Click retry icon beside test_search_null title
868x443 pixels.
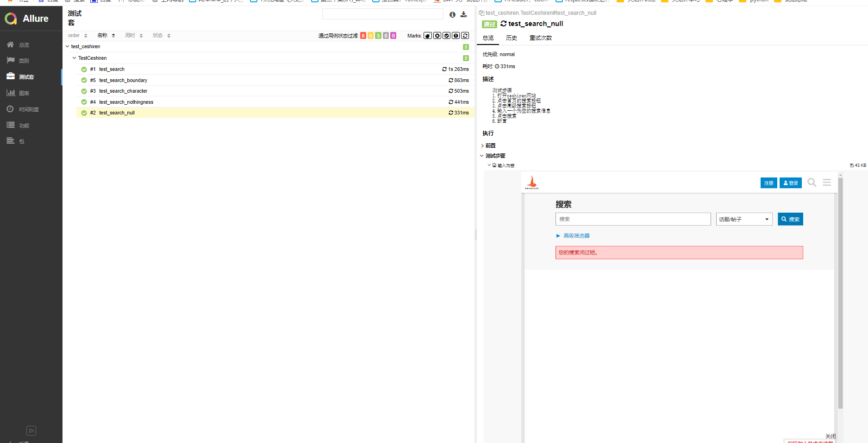[503, 24]
